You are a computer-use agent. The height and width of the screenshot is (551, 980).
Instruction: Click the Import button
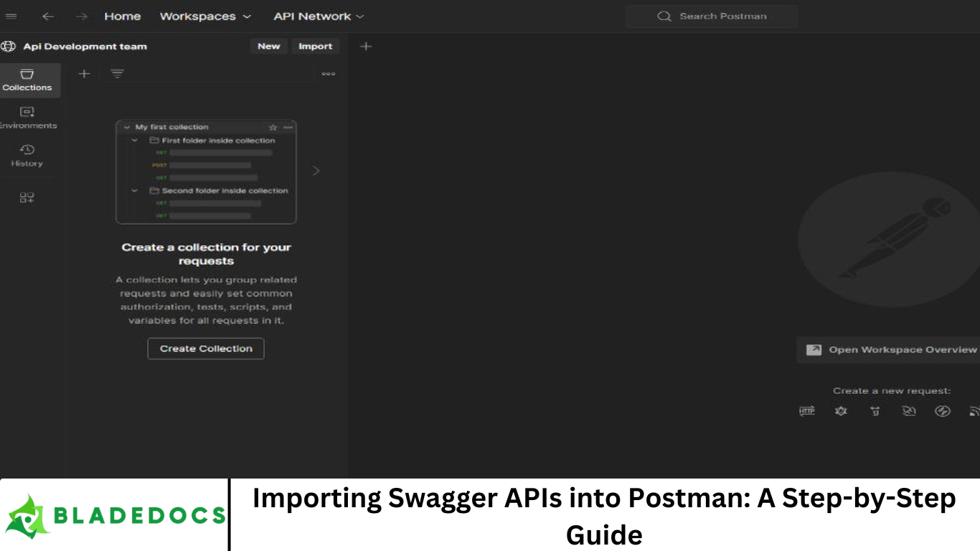[316, 46]
